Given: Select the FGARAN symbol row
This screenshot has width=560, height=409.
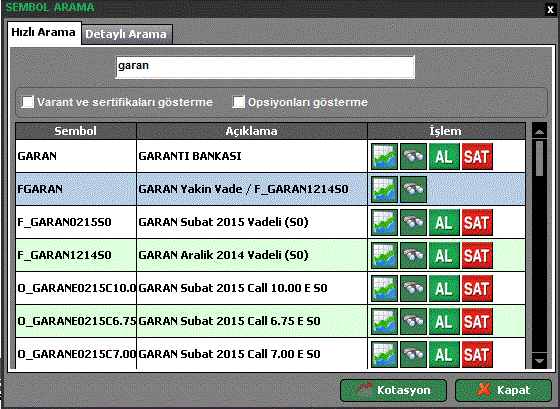Looking at the screenshot, I should click(x=270, y=189).
